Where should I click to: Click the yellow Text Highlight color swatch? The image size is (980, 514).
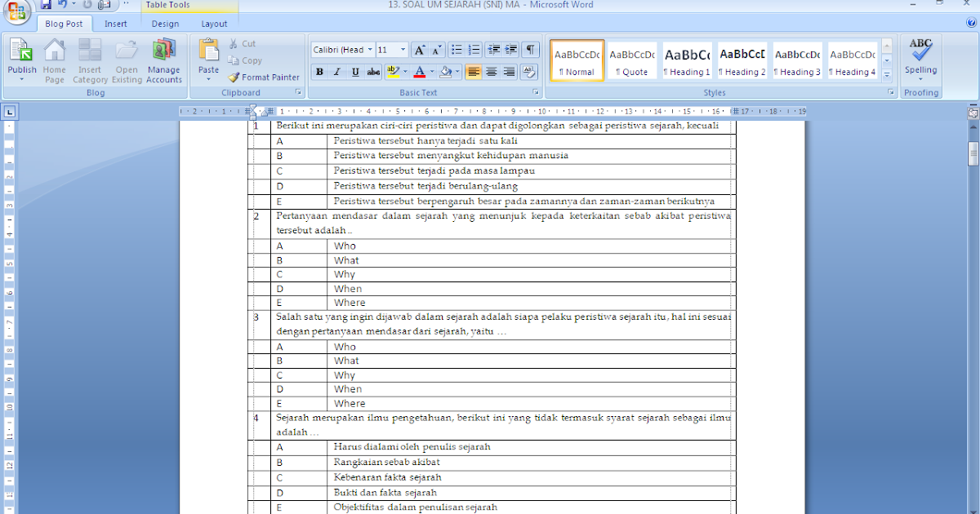tap(393, 76)
